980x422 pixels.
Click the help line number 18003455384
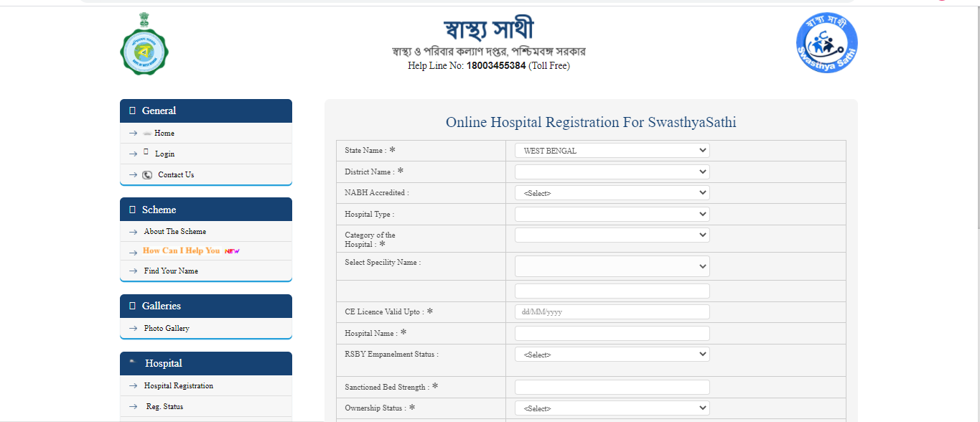point(496,66)
